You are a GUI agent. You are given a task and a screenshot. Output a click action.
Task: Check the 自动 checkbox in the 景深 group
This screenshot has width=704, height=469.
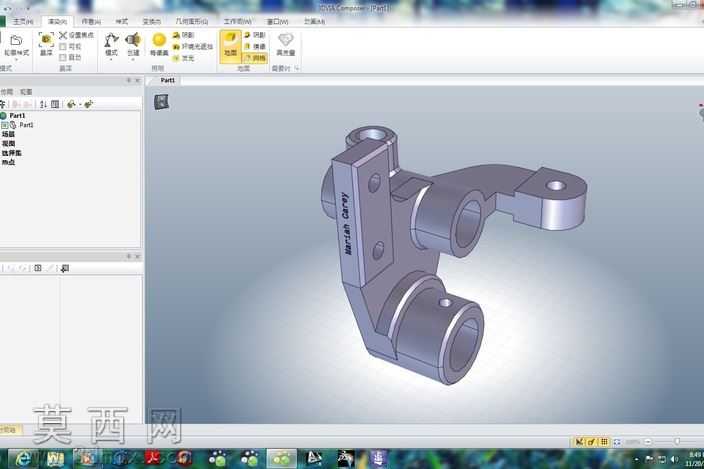click(x=63, y=58)
